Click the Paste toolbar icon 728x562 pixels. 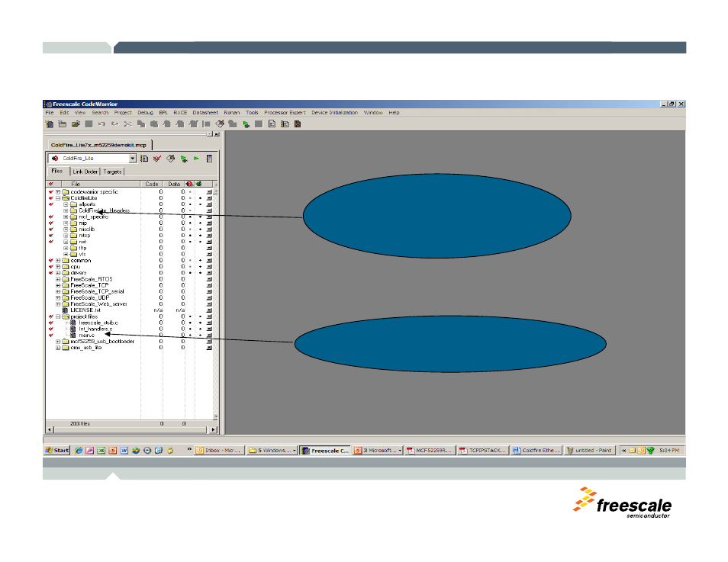coord(154,124)
